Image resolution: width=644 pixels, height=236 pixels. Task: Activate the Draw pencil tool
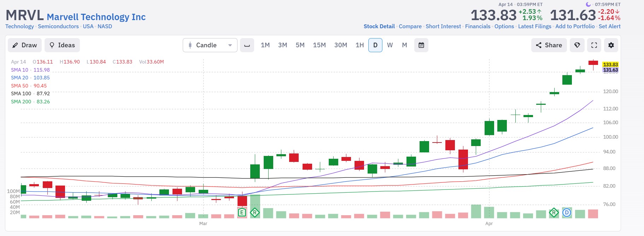[x=25, y=45]
